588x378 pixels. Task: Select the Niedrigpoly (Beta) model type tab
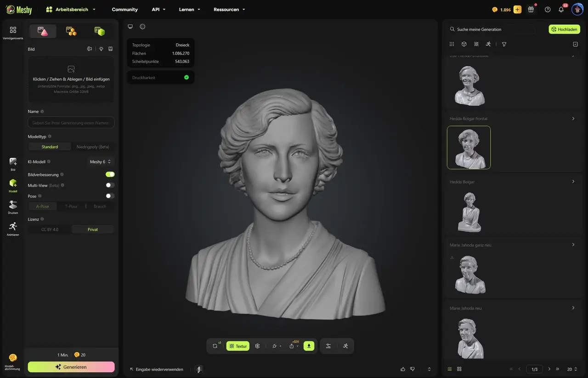[x=93, y=147]
